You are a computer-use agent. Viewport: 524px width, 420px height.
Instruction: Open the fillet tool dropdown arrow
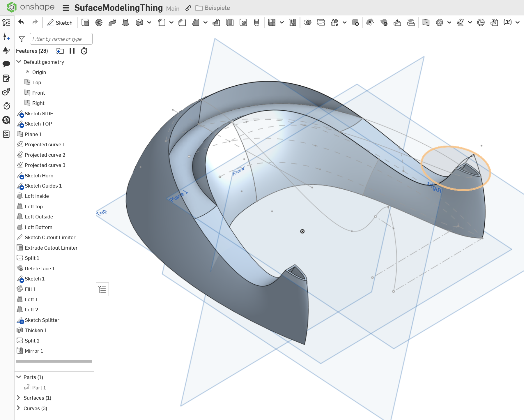(171, 22)
